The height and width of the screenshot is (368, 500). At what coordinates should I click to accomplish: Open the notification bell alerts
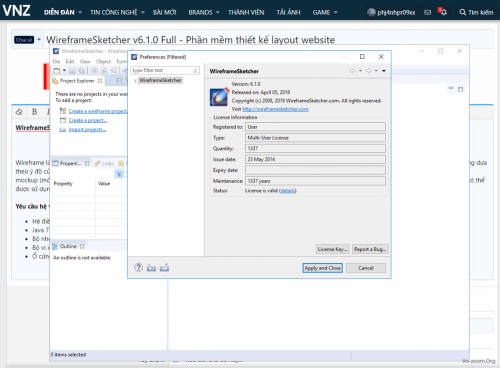tap(442, 12)
